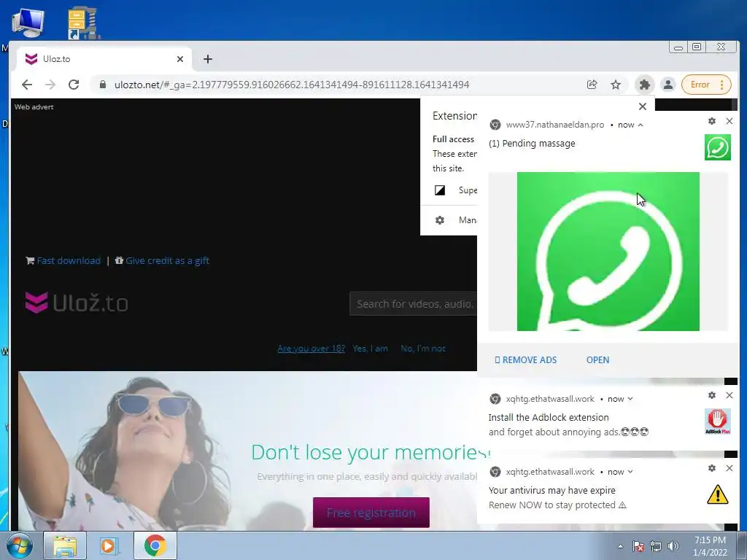This screenshot has width=747, height=560.
Task: Click the Free registration button
Action: [371, 513]
